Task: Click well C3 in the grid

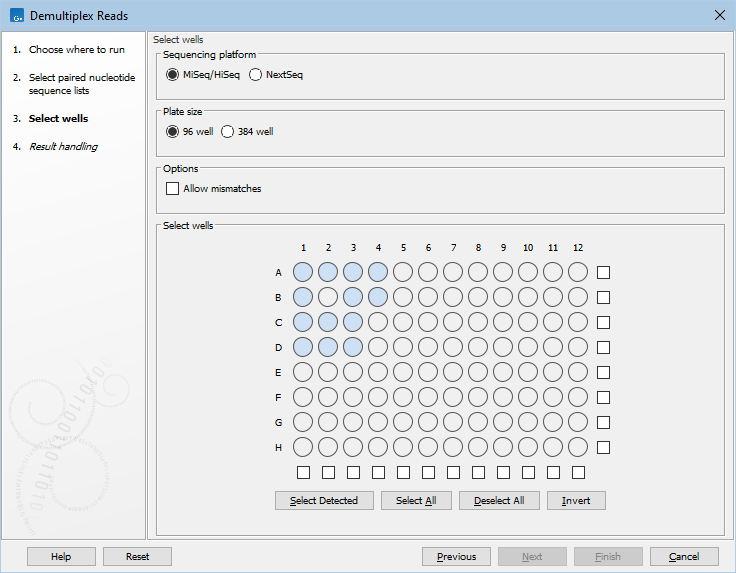Action: [353, 322]
